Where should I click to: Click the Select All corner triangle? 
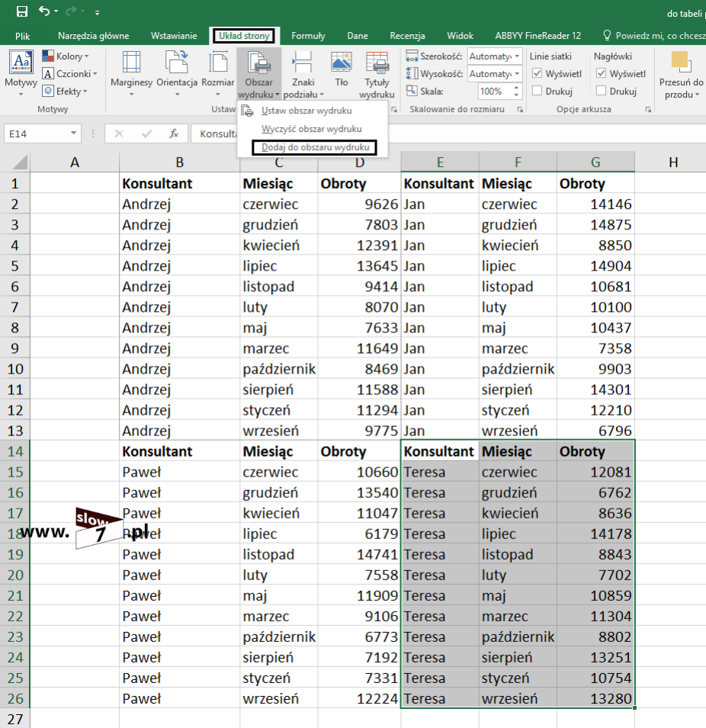coord(21,162)
